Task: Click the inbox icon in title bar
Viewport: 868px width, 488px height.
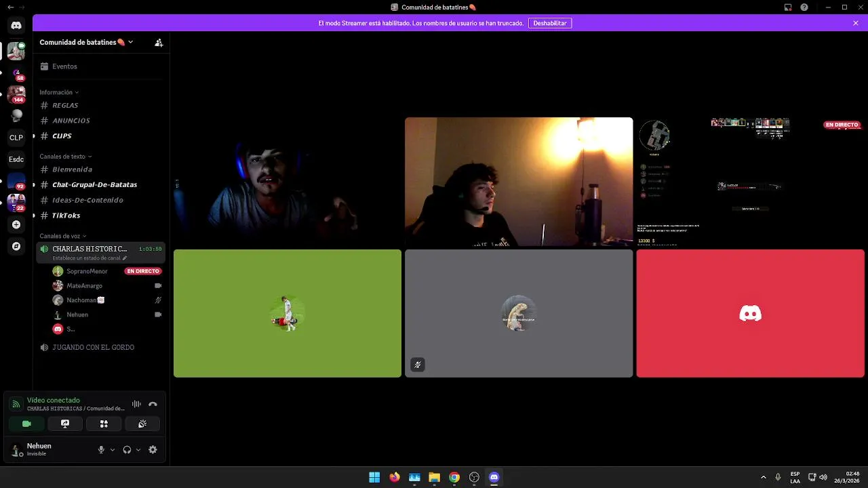Action: point(788,7)
